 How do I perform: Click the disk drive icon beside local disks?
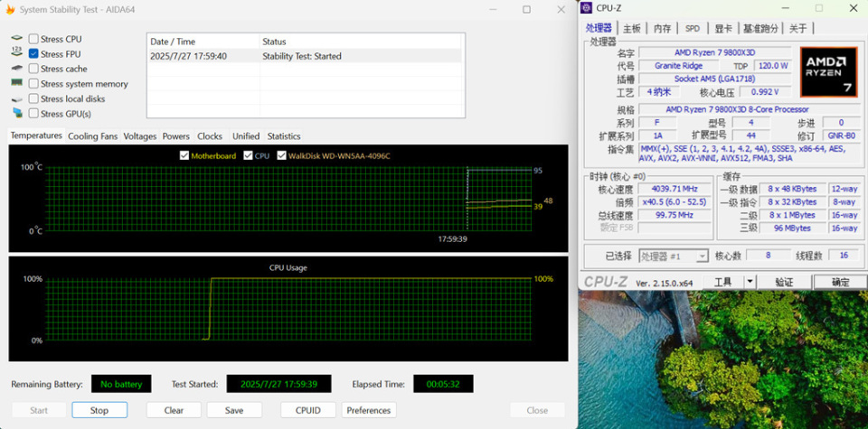[x=17, y=99]
